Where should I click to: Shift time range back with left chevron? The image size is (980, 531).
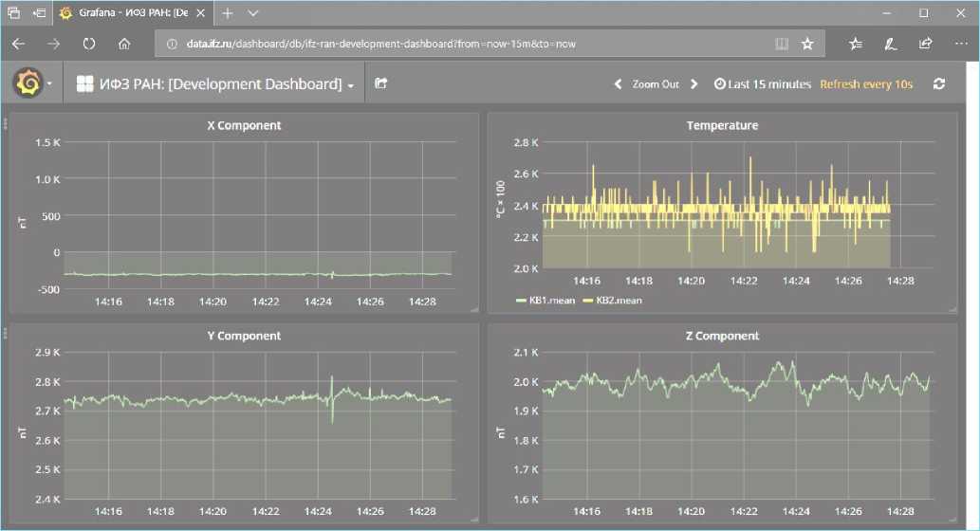click(x=619, y=84)
